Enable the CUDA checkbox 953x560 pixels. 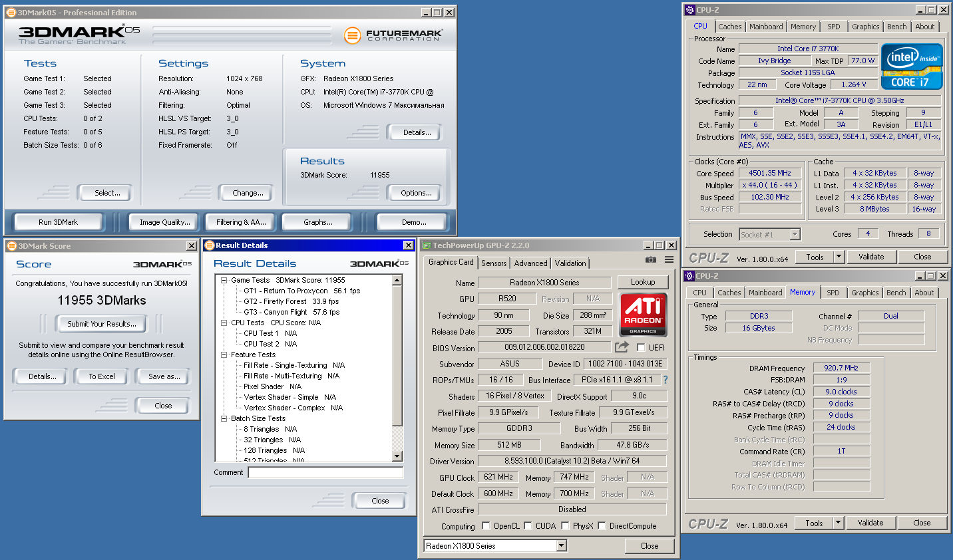(528, 525)
